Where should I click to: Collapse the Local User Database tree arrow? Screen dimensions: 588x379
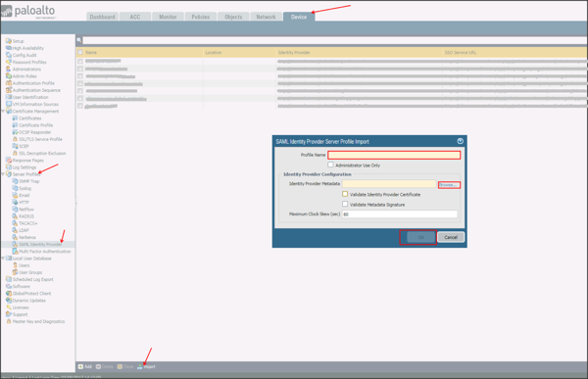click(3, 259)
